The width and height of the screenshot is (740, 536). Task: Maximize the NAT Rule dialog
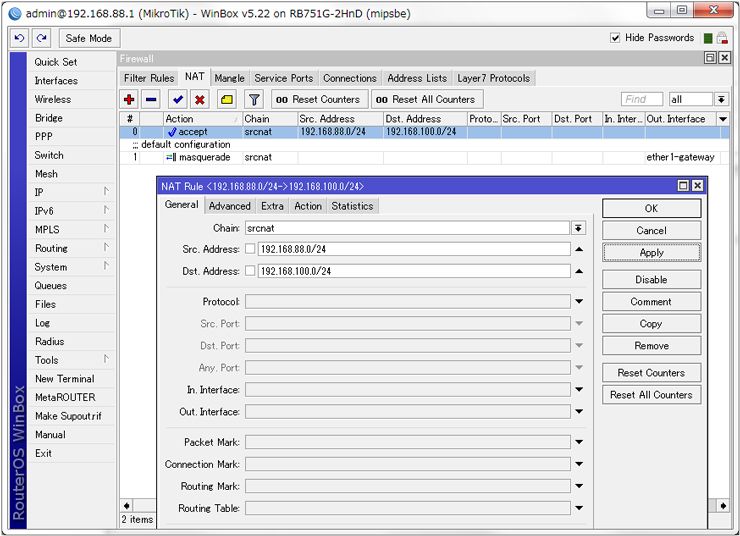pos(683,186)
